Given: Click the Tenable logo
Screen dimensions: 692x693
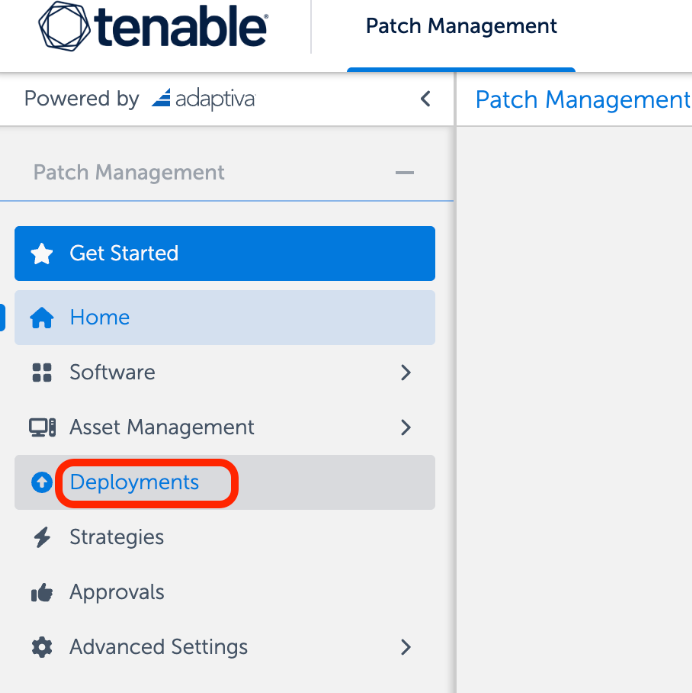Looking at the screenshot, I should [x=153, y=27].
